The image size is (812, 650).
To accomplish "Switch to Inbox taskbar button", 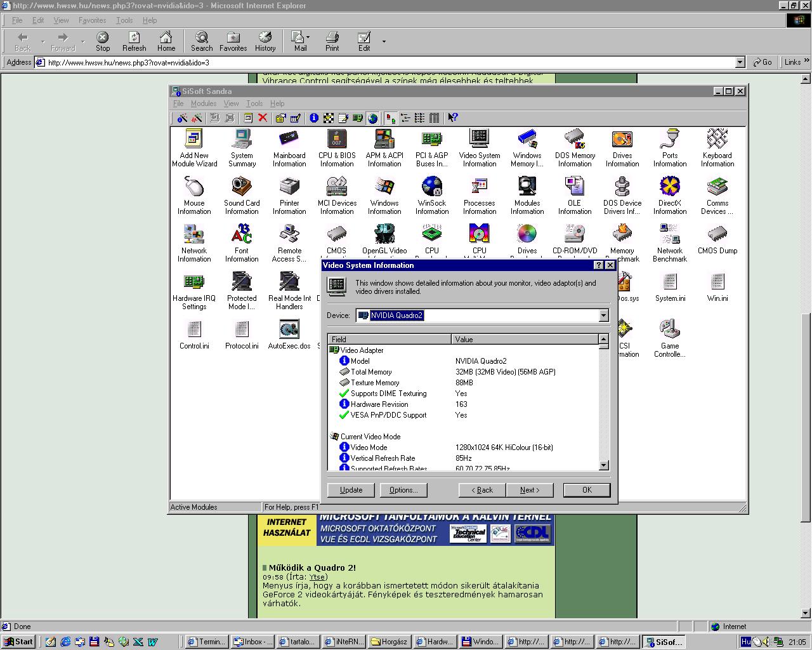I will pos(253,642).
